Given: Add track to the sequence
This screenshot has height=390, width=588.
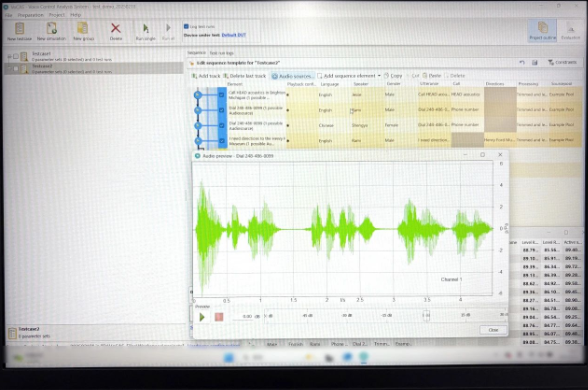Looking at the screenshot, I should point(206,76).
